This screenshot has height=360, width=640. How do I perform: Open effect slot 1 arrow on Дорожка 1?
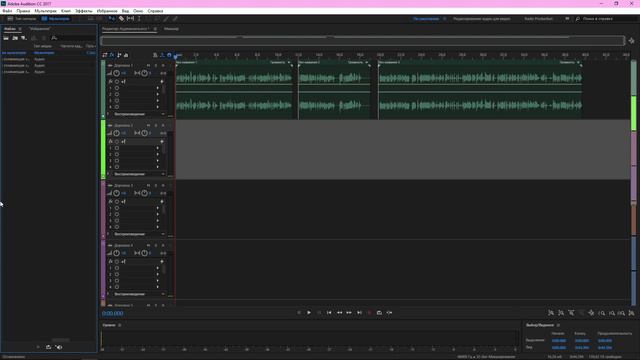tap(158, 88)
